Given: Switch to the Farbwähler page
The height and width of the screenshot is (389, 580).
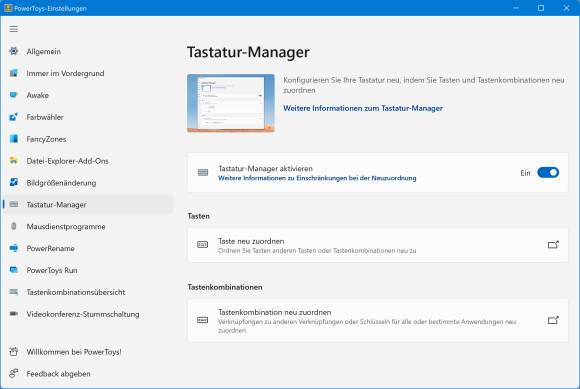Looking at the screenshot, I should 89,117.
